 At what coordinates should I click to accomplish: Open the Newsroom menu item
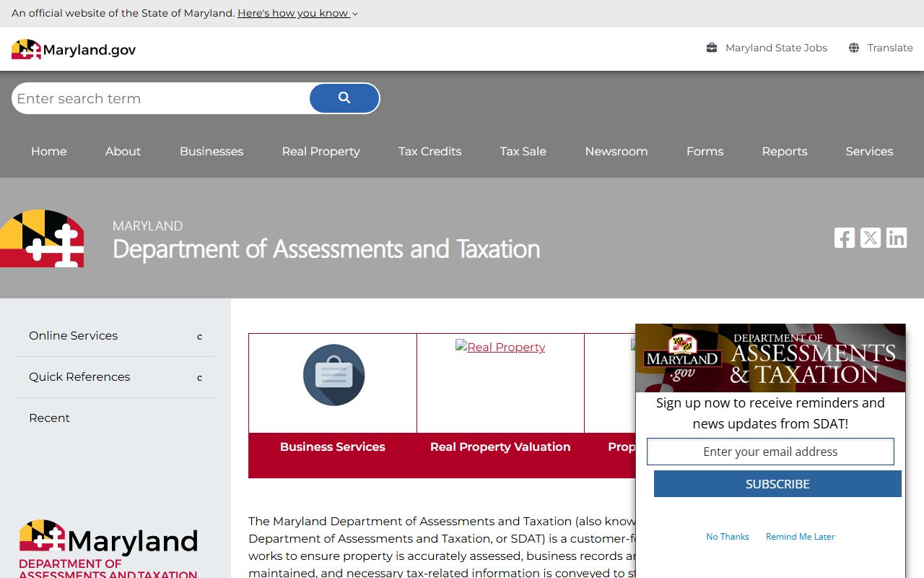pos(616,151)
